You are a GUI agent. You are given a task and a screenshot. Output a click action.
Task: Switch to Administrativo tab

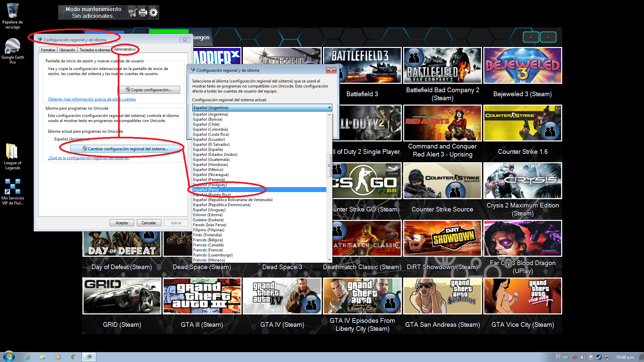pos(125,49)
